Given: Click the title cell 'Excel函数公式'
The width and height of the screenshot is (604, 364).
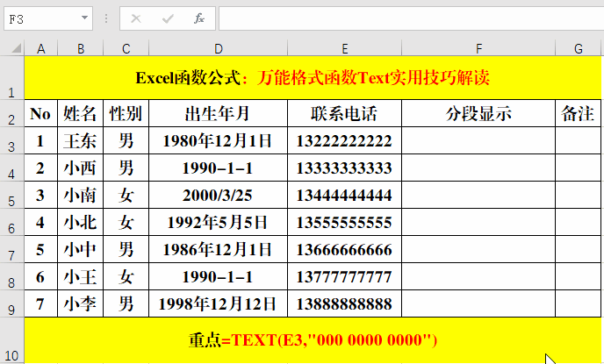Looking at the screenshot, I should coord(313,78).
